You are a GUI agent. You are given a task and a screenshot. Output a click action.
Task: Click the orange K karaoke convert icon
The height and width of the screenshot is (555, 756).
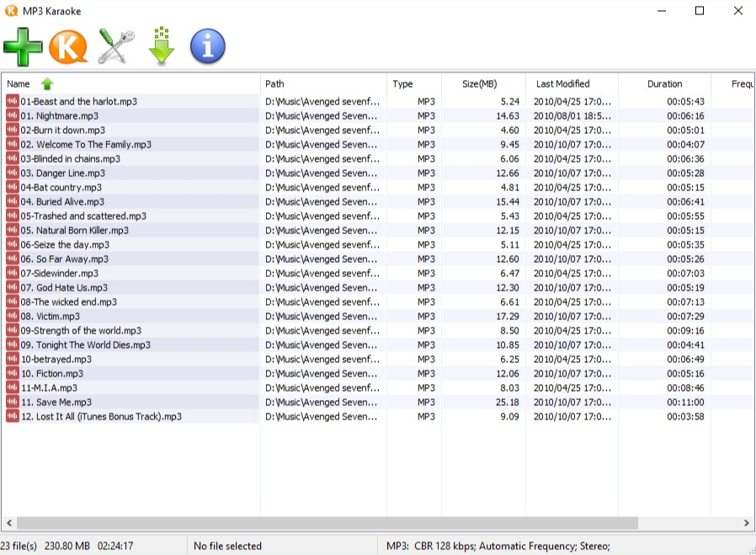click(x=68, y=47)
